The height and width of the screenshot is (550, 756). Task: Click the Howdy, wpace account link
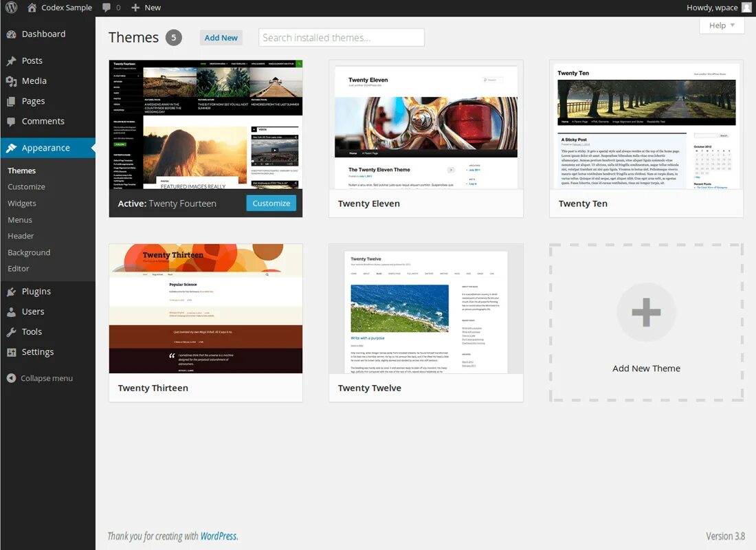point(712,8)
